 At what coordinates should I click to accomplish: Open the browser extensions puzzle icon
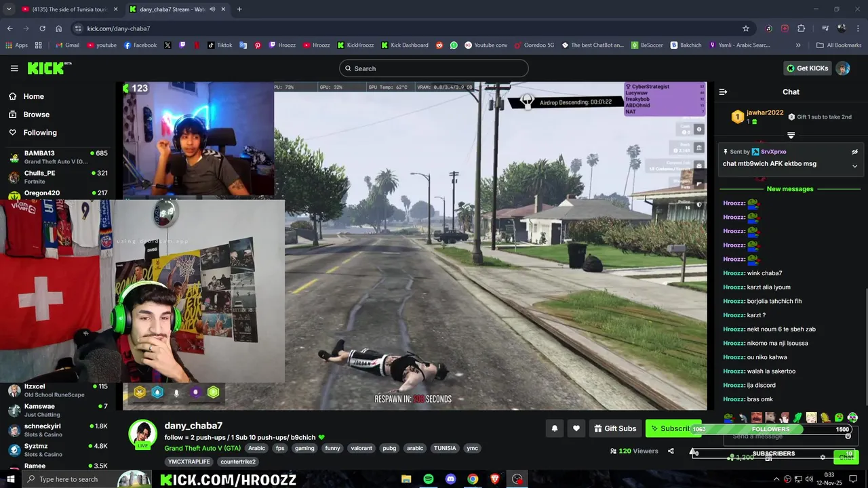click(801, 28)
